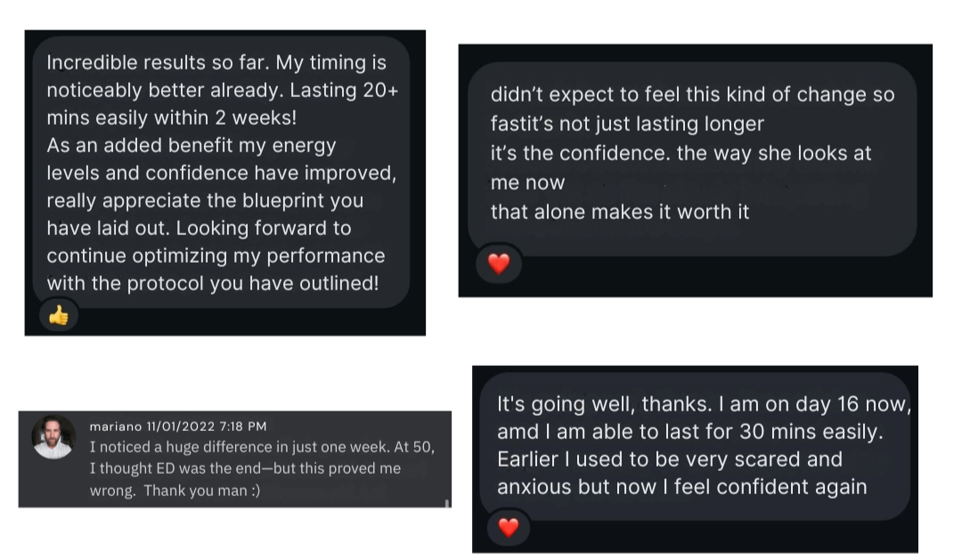Click the username "mariano"
Image resolution: width=962 pixels, height=560 pixels.
[115, 427]
